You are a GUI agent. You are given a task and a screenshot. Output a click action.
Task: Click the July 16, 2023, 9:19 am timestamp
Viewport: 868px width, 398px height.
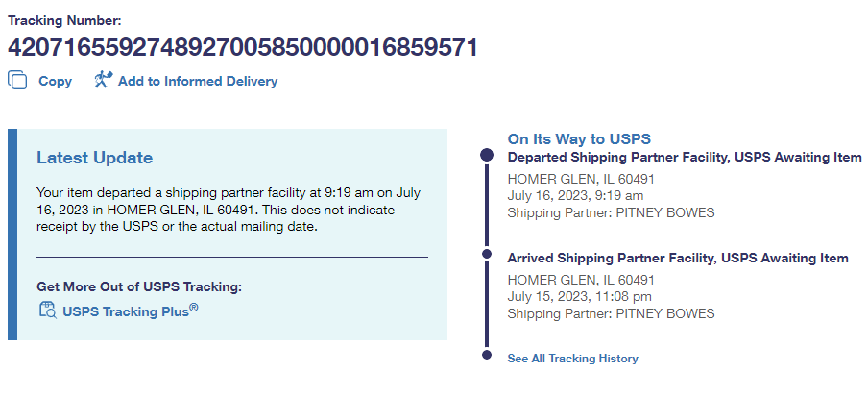click(575, 196)
